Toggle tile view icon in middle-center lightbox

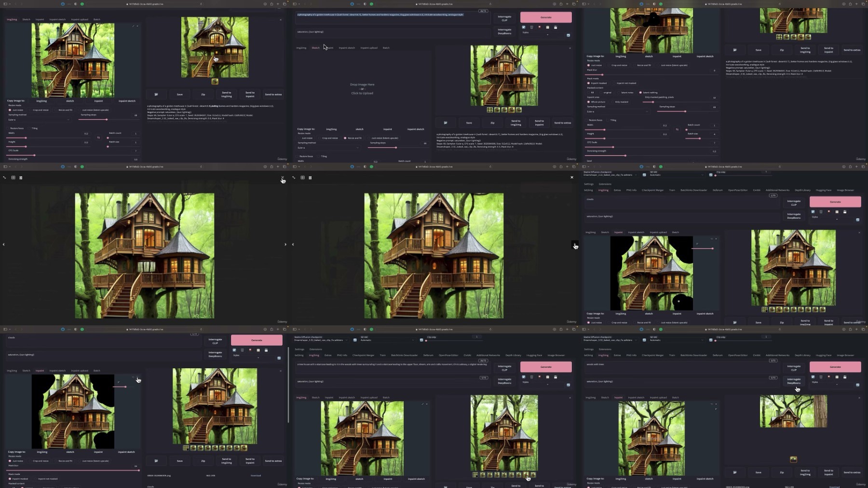click(x=302, y=178)
